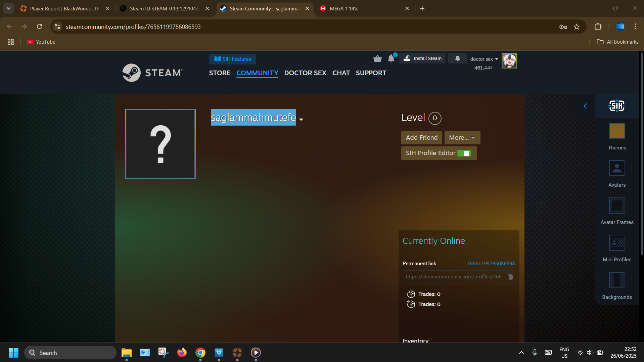Open the Mini Profiles icon
The height and width of the screenshot is (362, 644).
pos(617,243)
